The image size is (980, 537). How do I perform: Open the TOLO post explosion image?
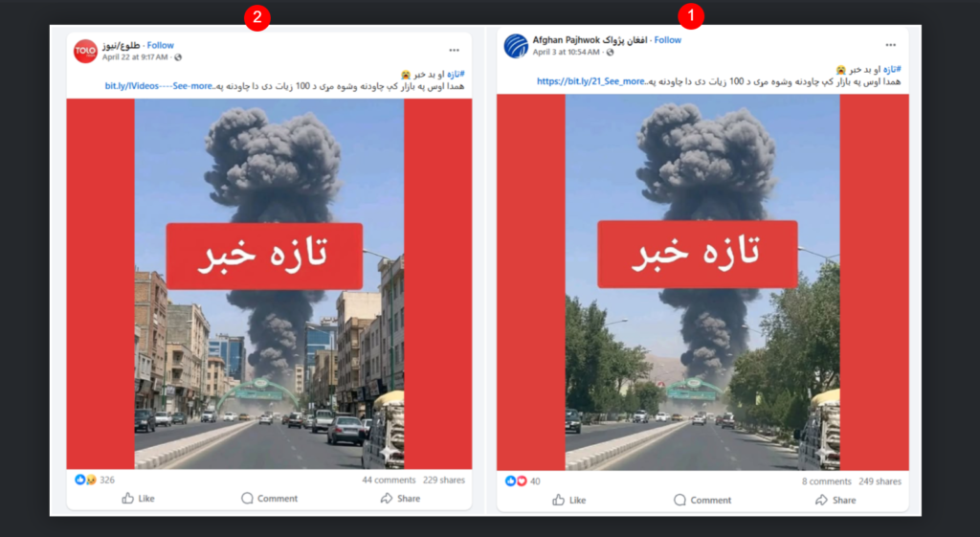click(269, 284)
